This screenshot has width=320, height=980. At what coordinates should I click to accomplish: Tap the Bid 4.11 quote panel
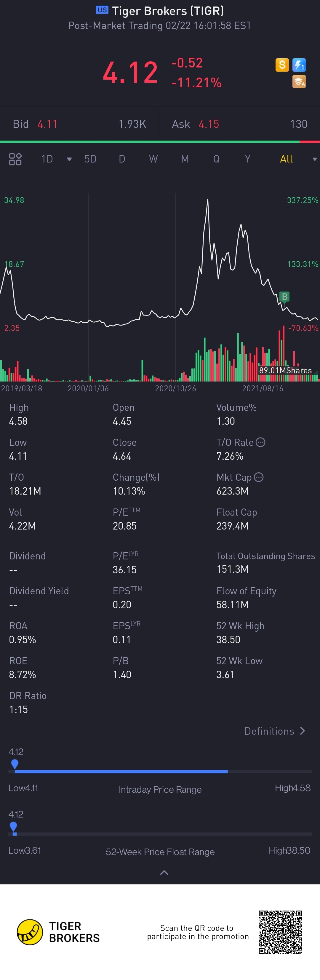pyautogui.click(x=79, y=124)
